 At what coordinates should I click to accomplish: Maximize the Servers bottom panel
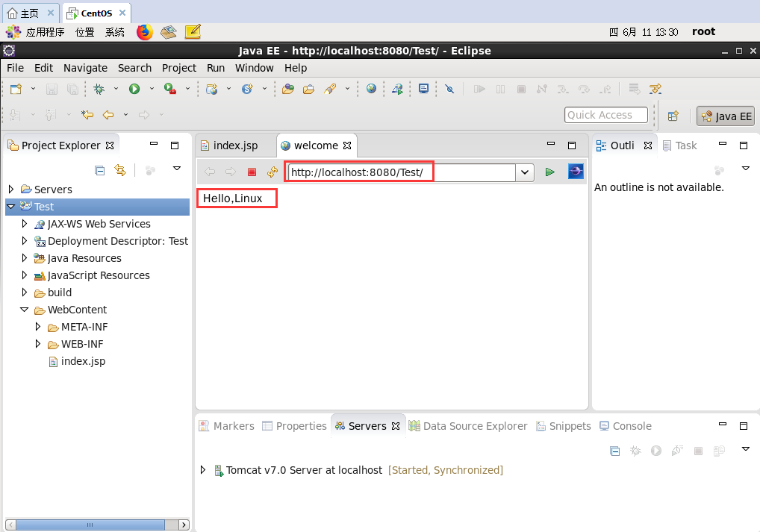point(744,426)
